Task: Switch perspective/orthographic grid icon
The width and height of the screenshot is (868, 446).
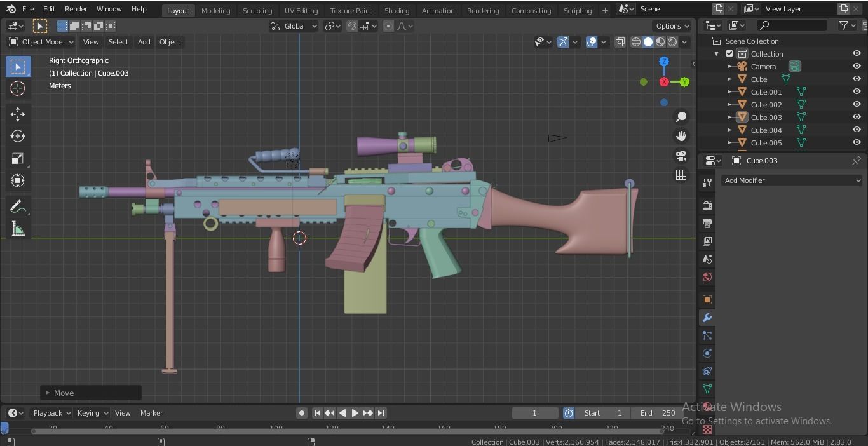Action: point(681,175)
